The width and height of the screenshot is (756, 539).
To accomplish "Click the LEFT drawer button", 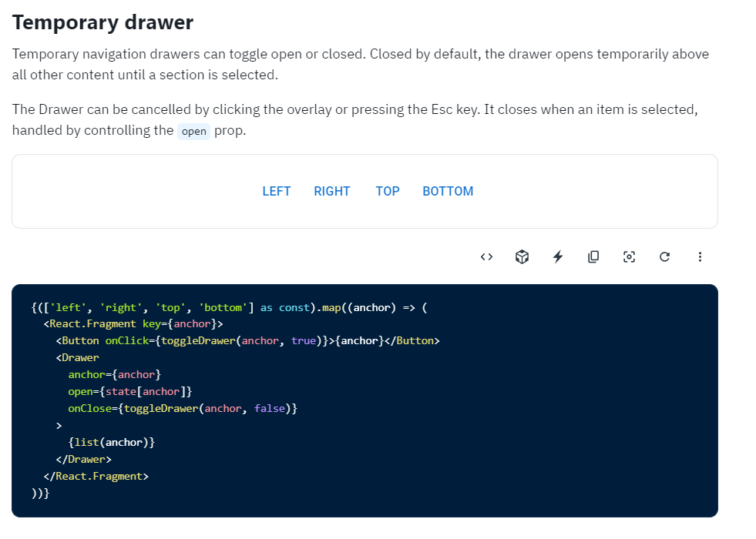I will 276,191.
